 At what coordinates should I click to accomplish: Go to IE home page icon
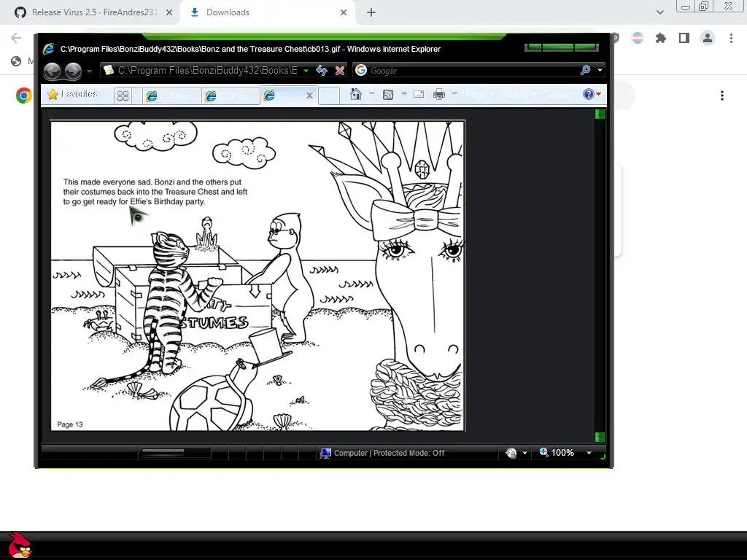pos(355,94)
